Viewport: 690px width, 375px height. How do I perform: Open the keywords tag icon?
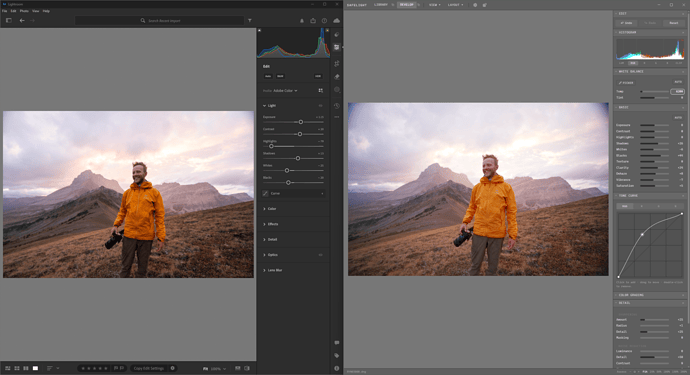tap(337, 355)
